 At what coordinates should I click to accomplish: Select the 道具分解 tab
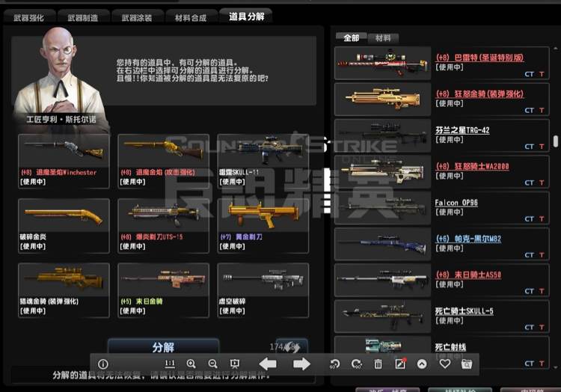pos(247,16)
